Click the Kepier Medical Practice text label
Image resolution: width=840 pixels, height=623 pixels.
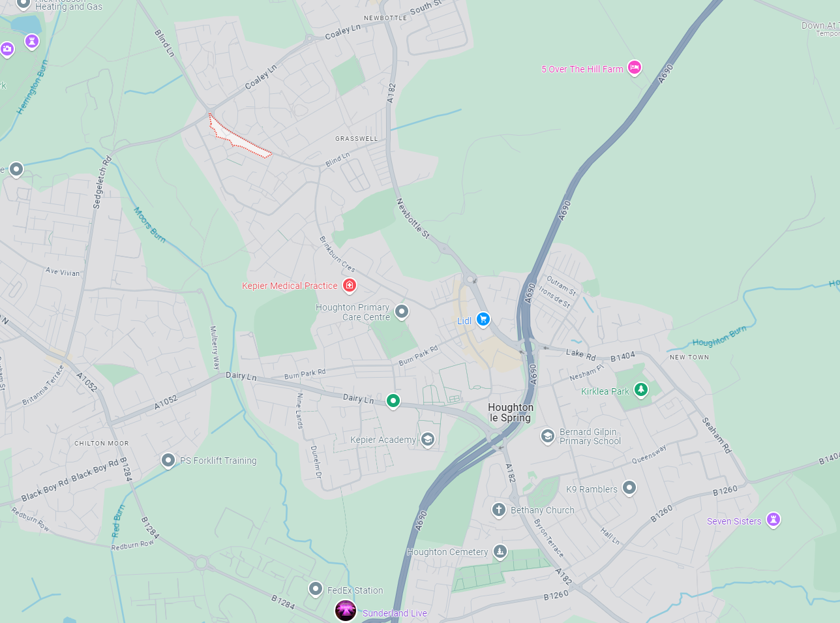[x=290, y=286]
